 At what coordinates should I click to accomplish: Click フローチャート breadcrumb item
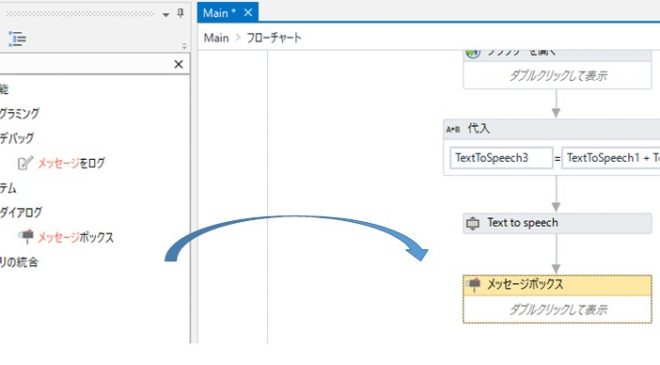pyautogui.click(x=274, y=38)
